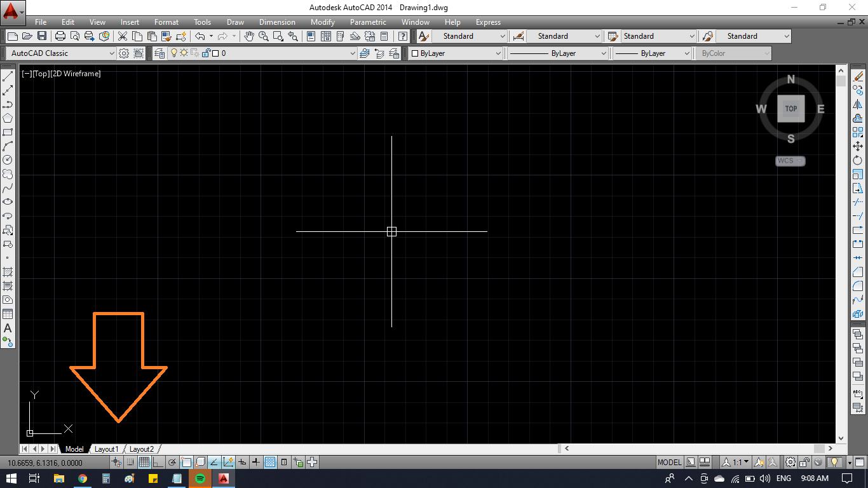
Task: Click the Chamfer tool in Modify toolbar
Action: click(858, 272)
